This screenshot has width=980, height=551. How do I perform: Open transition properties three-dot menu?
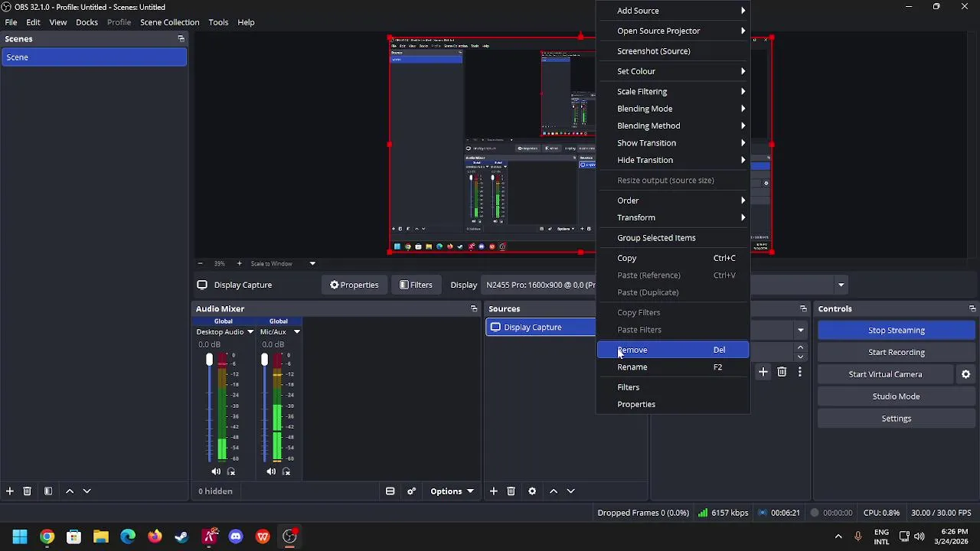[x=799, y=372]
